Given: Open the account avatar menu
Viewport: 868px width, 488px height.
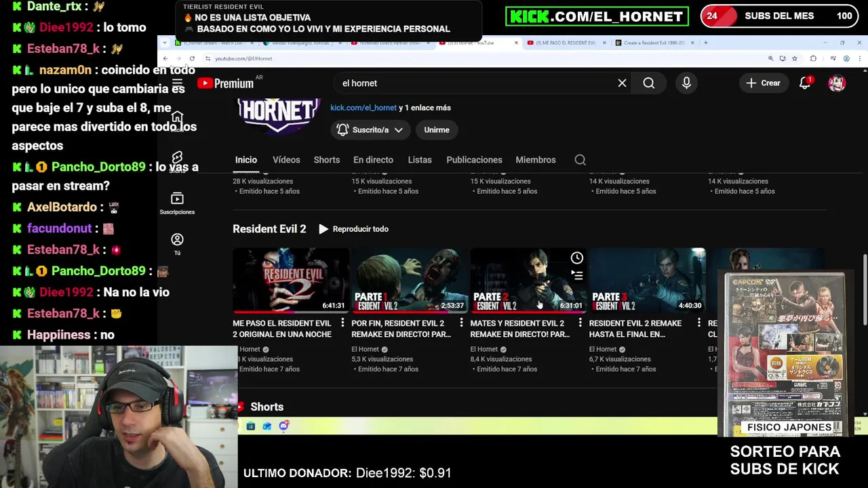Looking at the screenshot, I should pos(837,83).
